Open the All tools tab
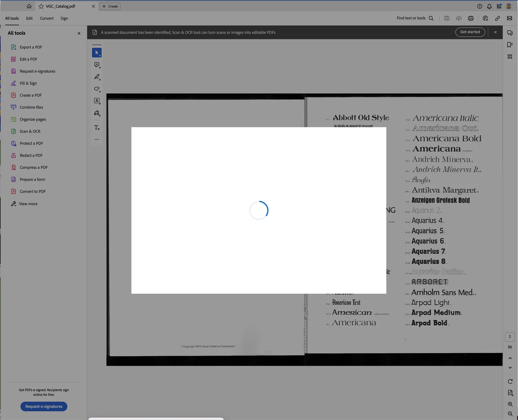 point(12,18)
